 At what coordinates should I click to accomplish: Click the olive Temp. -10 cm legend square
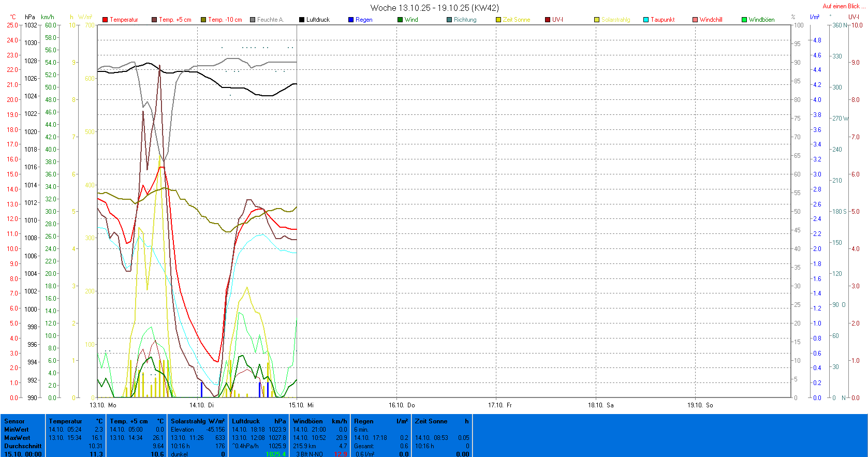tap(203, 20)
